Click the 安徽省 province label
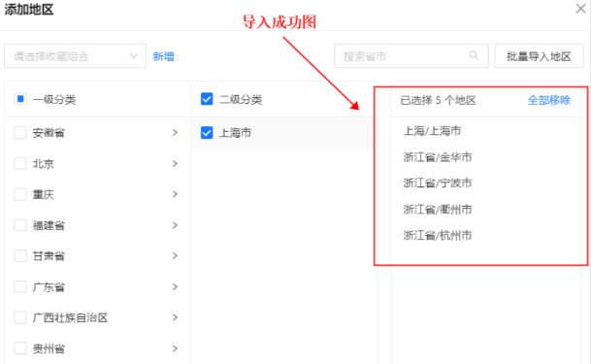Image resolution: width=591 pixels, height=364 pixels. click(x=49, y=133)
